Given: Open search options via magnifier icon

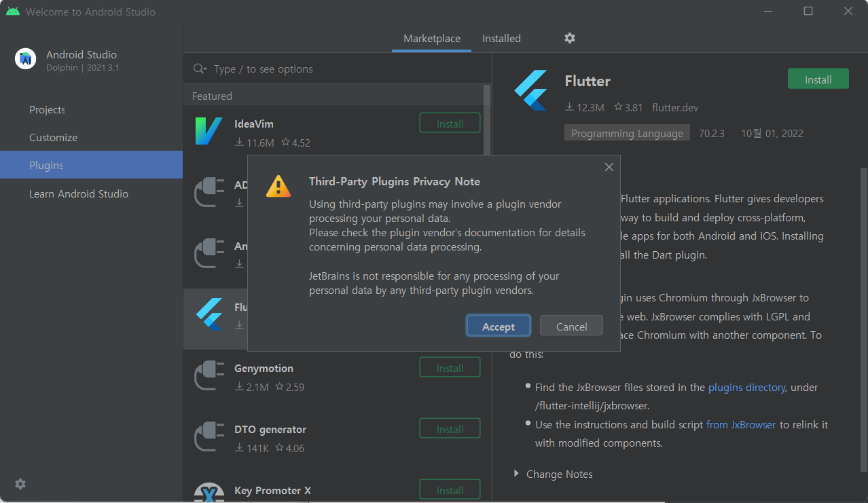Looking at the screenshot, I should click(200, 69).
